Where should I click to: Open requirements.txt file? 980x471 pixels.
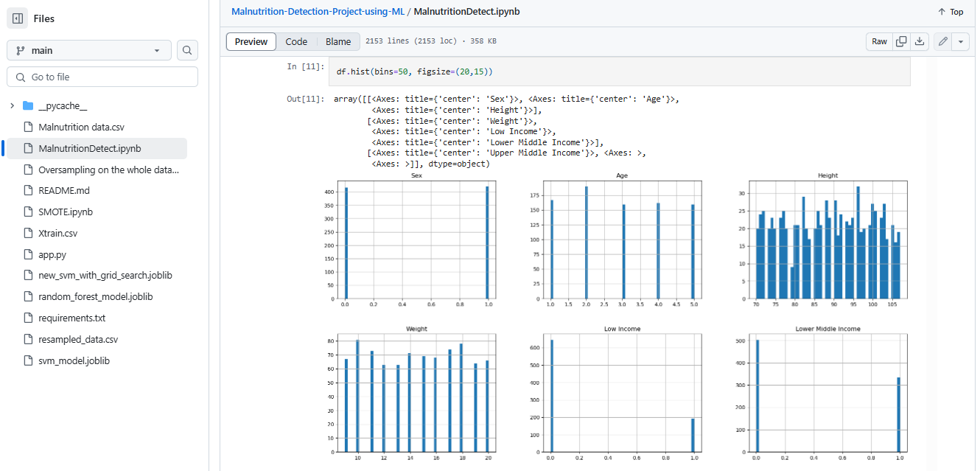(72, 318)
